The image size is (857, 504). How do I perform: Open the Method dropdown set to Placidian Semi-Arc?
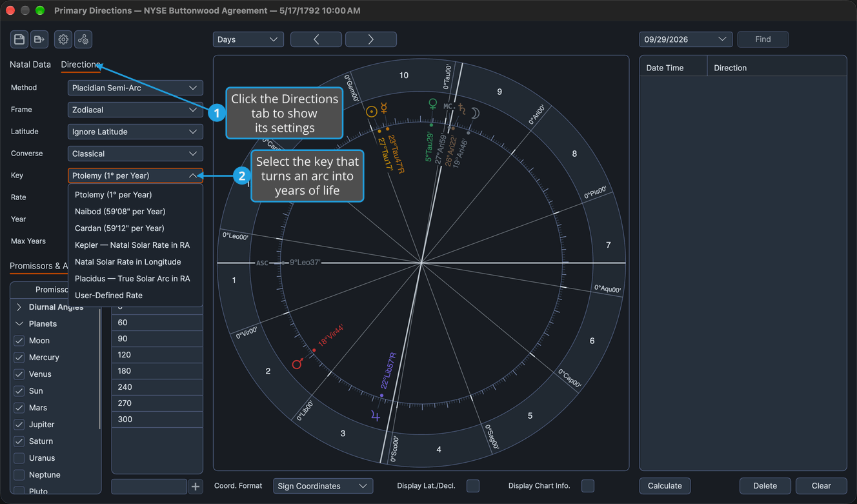pyautogui.click(x=136, y=88)
